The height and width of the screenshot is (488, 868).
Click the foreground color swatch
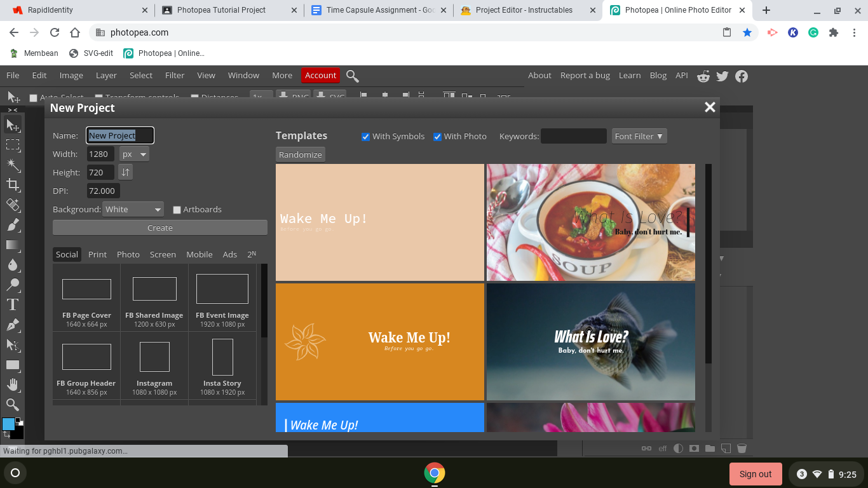(8, 423)
